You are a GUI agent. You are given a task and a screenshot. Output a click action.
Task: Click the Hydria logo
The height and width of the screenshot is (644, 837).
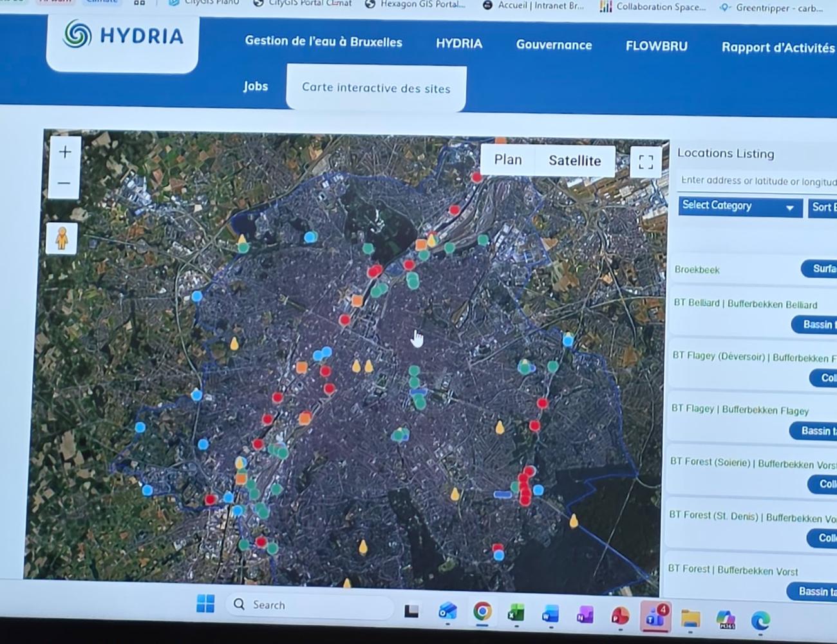[x=123, y=35]
